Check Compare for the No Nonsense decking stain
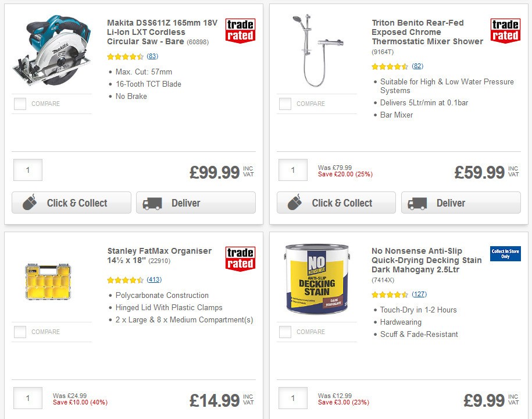532x419 pixels. (284, 332)
